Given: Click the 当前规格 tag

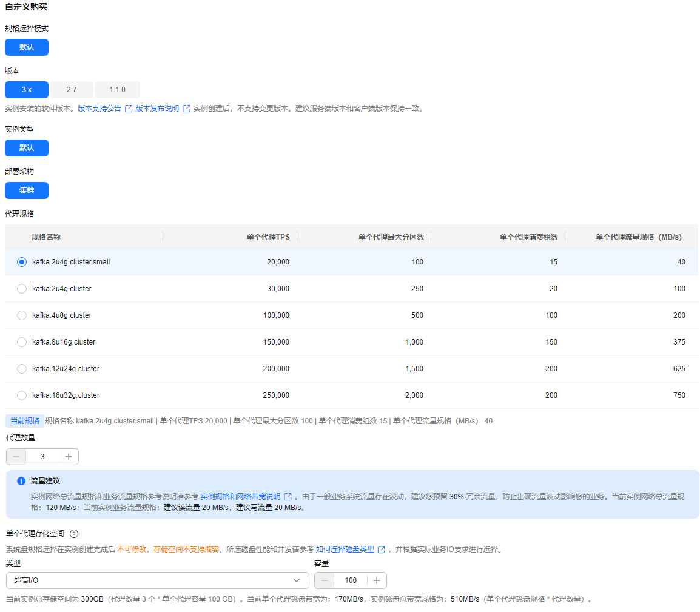Looking at the screenshot, I should [x=24, y=421].
